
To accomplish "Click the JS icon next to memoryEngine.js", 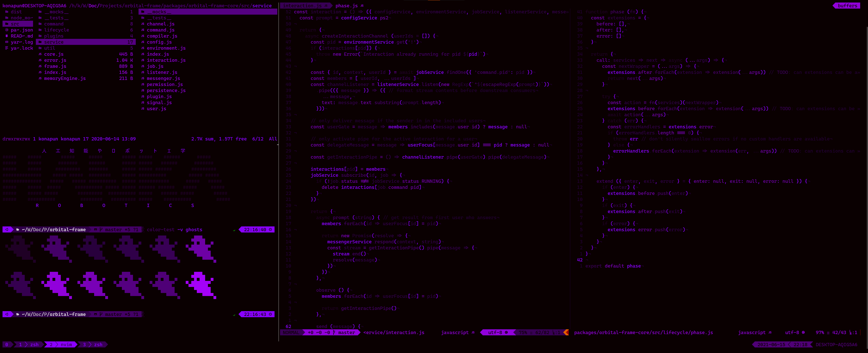I will 40,78.
